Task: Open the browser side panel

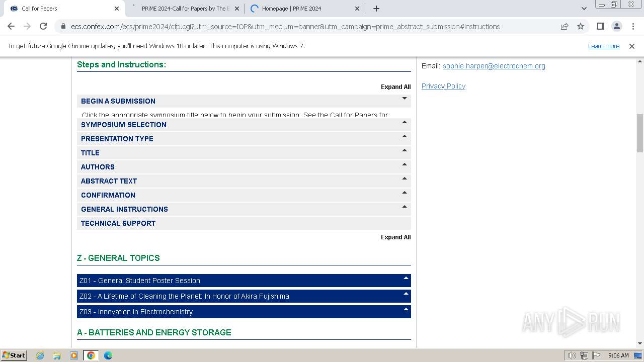Action: point(600,26)
